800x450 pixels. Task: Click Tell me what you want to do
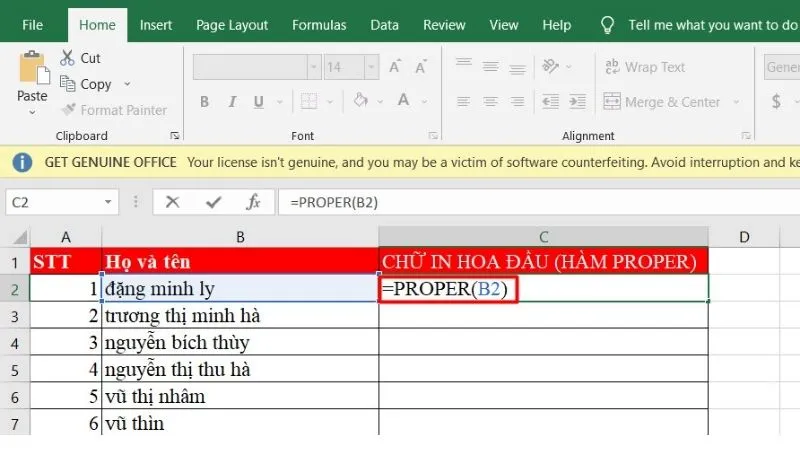tap(712, 24)
